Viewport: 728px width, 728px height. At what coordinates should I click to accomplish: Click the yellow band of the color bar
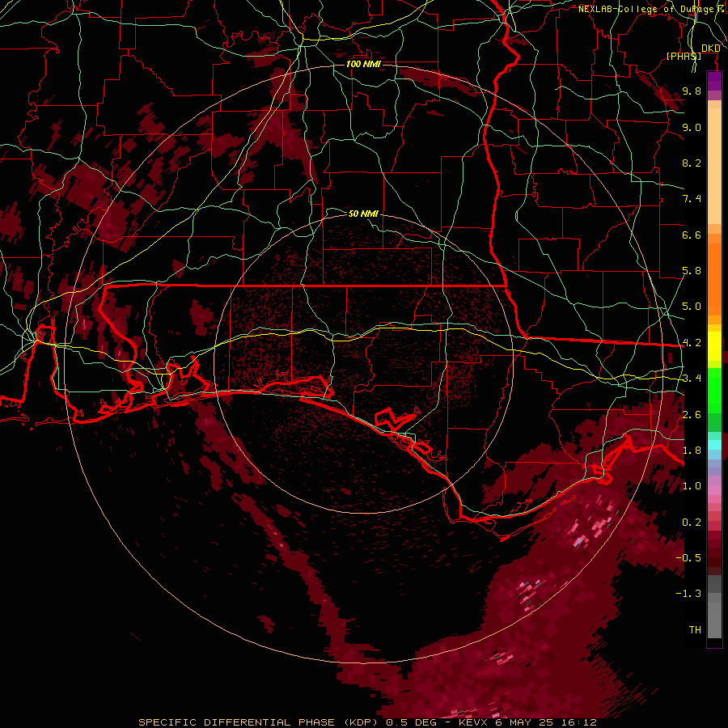(714, 346)
